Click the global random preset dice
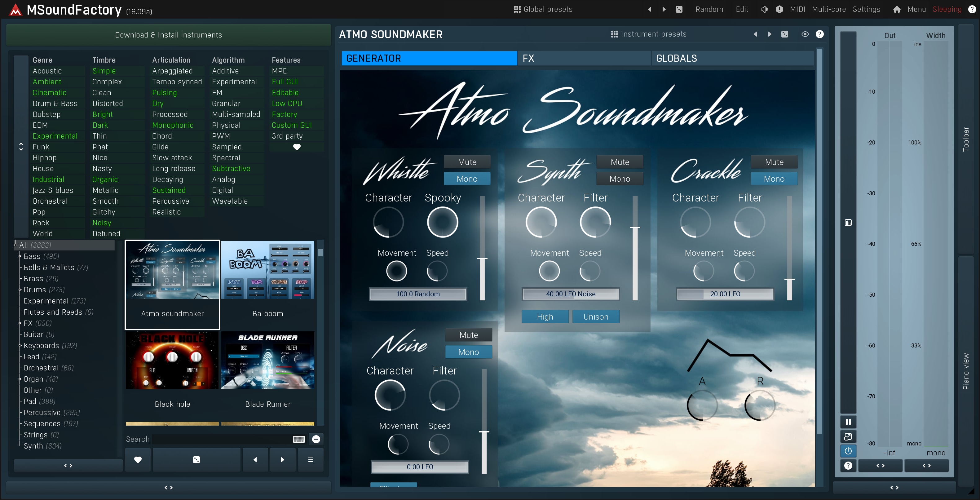980x500 pixels. pyautogui.click(x=679, y=9)
